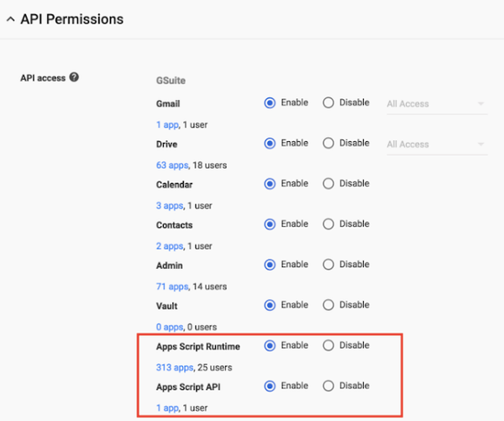This screenshot has width=504, height=421.
Task: Select Disable radio for Contacts
Action: 328,224
